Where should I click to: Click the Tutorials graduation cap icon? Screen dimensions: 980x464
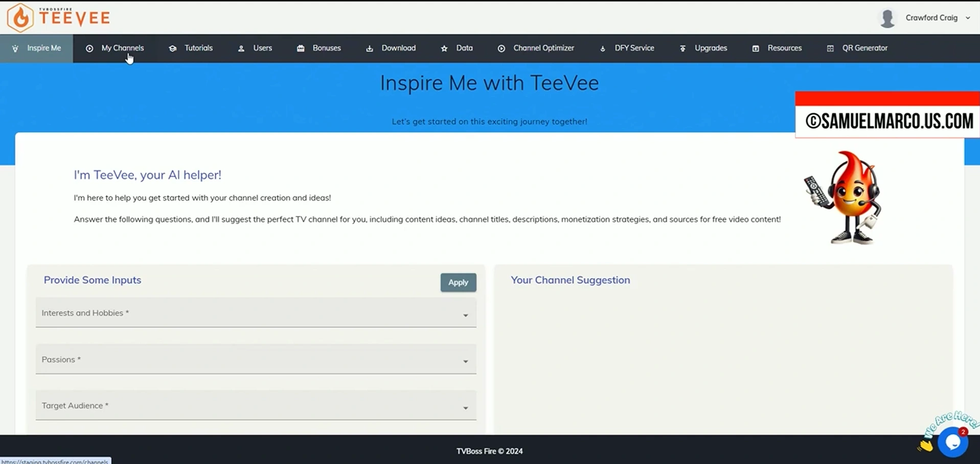173,49
